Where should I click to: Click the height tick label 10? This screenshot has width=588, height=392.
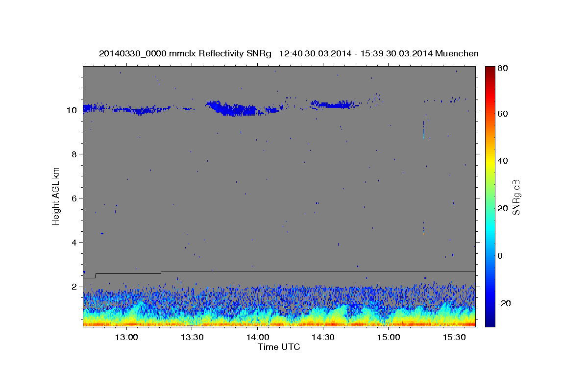tap(72, 110)
